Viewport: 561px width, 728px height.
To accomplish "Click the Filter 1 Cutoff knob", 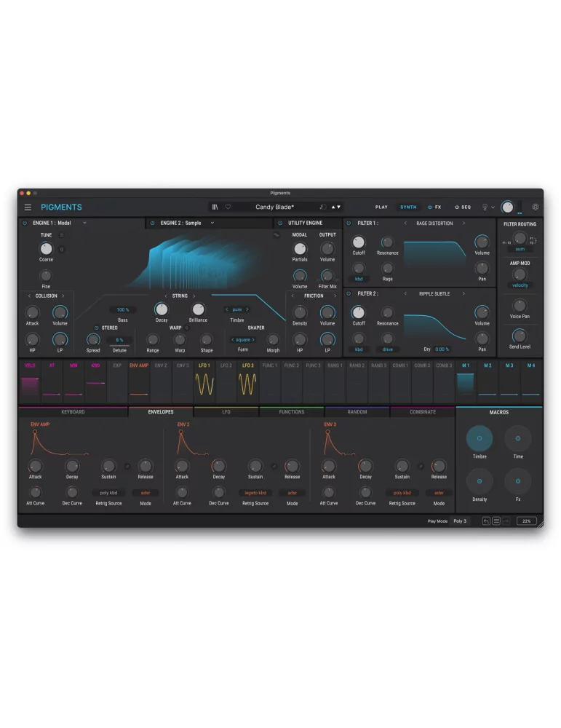I will 358,242.
